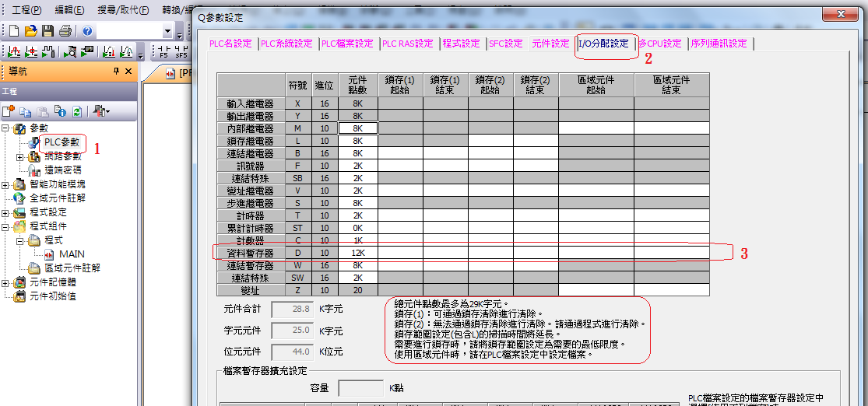This screenshot has height=406, width=868.
Task: Collapse the 程式組件 tree node
Action: 6,226
